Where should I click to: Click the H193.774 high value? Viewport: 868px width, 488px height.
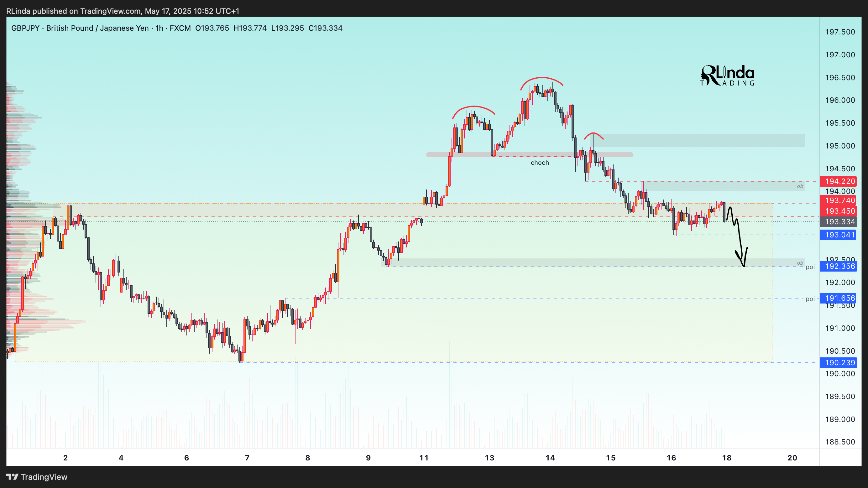250,28
